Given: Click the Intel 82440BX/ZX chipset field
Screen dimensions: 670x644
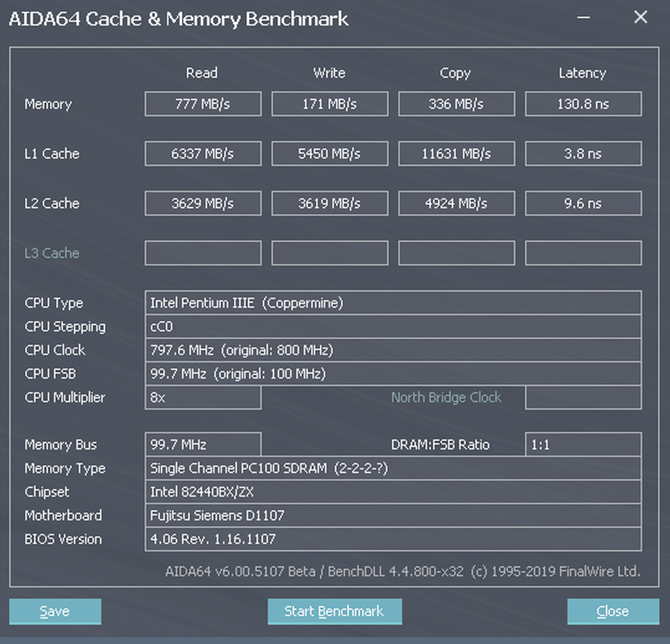Looking at the screenshot, I should [393, 492].
